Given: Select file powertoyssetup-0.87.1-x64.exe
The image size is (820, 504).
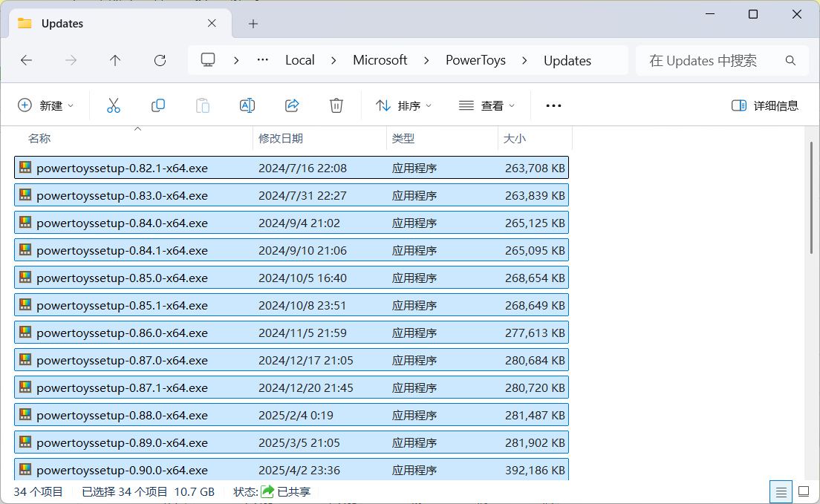Looking at the screenshot, I should coord(292,387).
